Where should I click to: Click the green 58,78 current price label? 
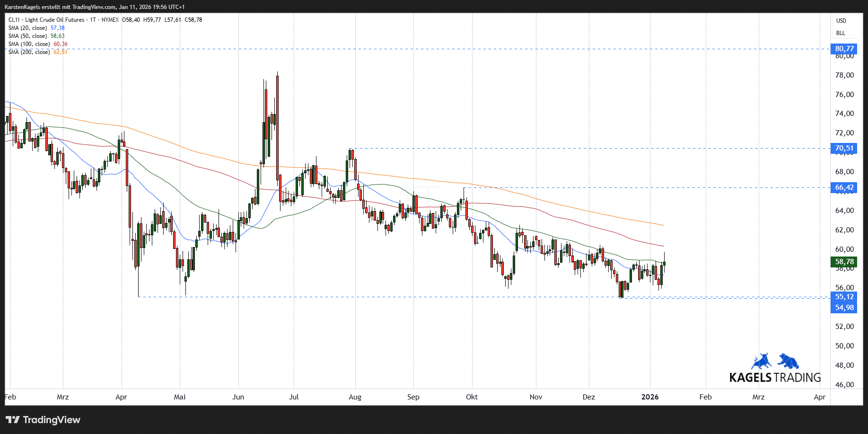click(844, 262)
